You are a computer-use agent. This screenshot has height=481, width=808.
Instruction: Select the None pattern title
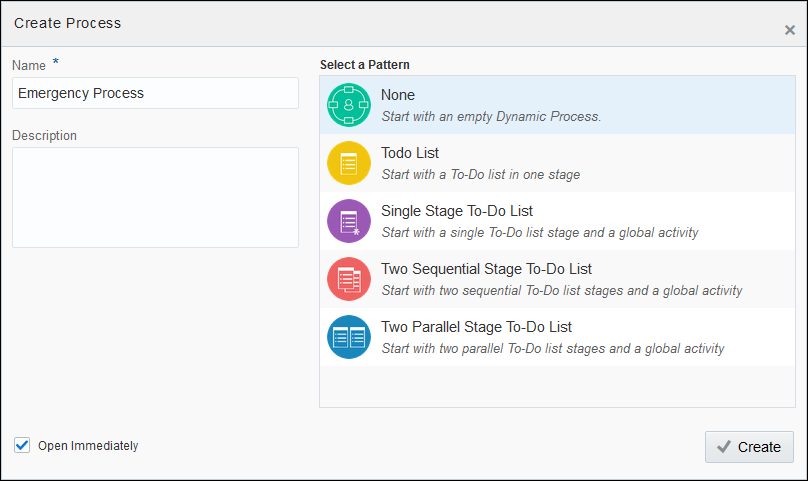coord(398,96)
